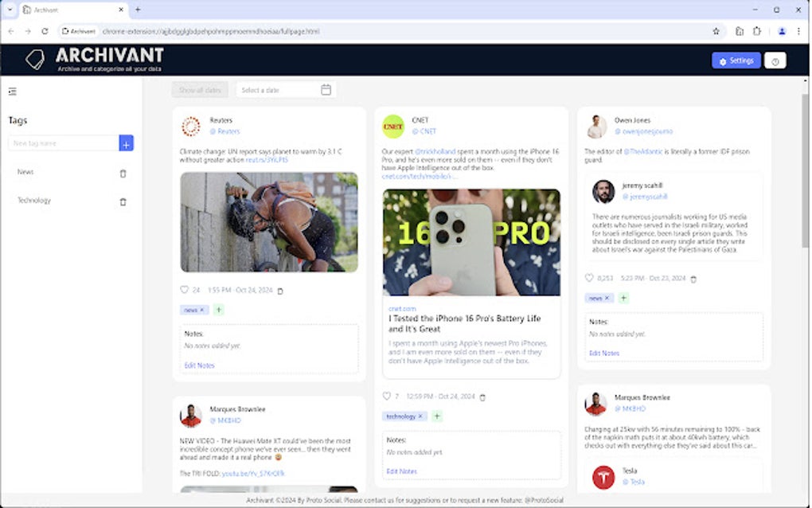Remove the news tag from Owen Jones post
This screenshot has width=812, height=508.
point(607,298)
